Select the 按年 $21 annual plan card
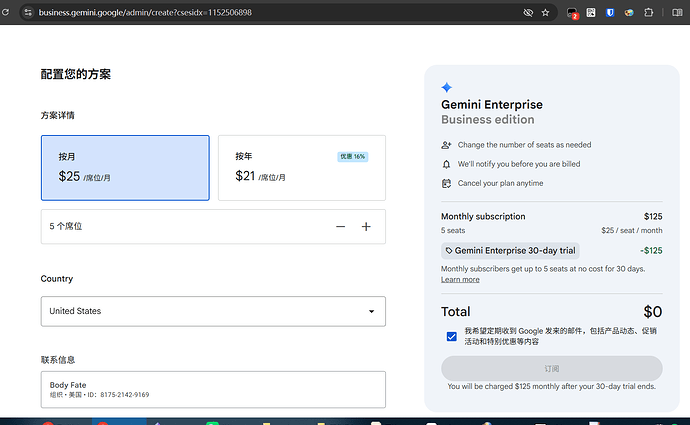Viewport: 690px width, 425px height. coord(302,168)
